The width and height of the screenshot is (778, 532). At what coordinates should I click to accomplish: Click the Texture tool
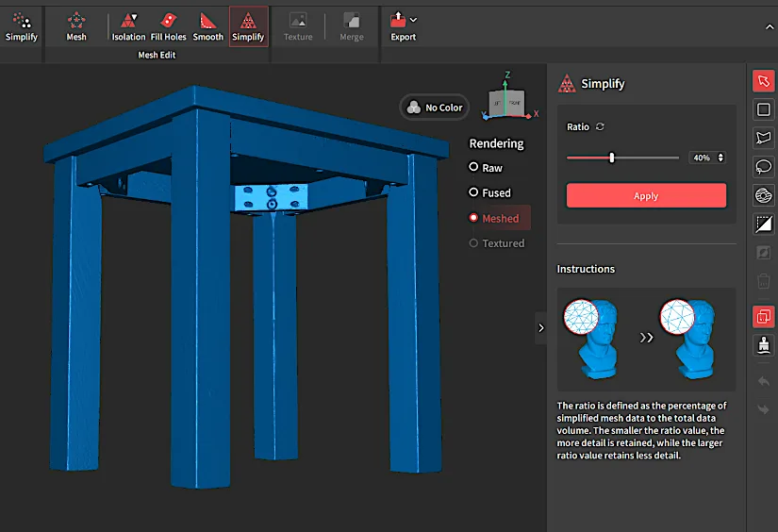298,27
